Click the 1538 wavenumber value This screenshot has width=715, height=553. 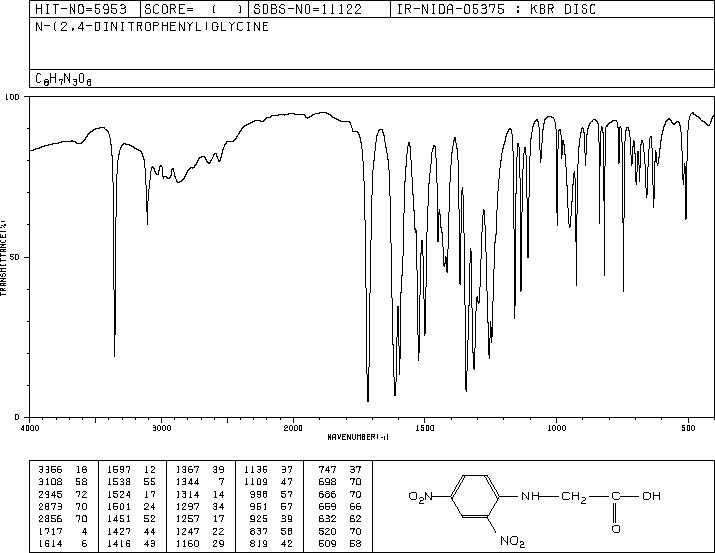119,482
